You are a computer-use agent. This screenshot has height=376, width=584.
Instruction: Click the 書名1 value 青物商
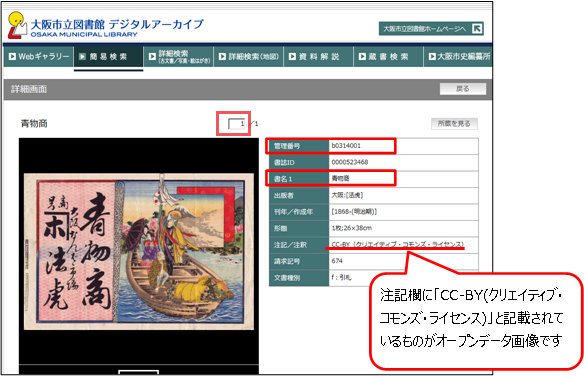340,178
